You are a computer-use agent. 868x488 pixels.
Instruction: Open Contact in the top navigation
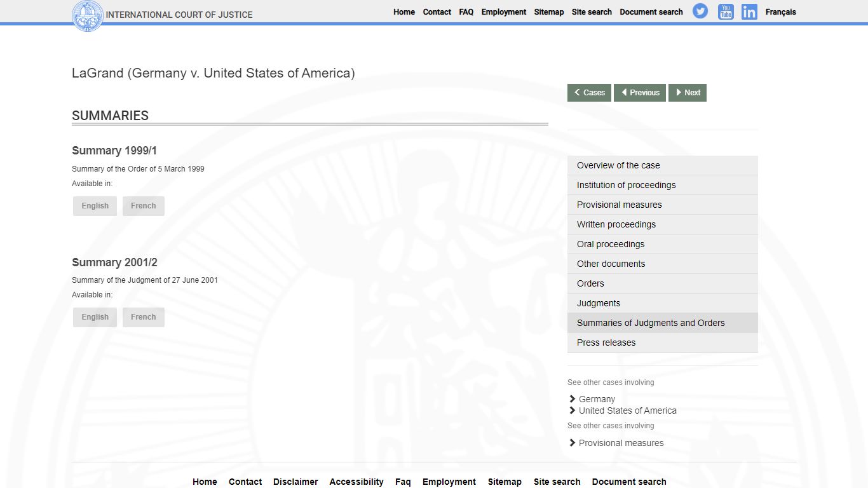(437, 12)
